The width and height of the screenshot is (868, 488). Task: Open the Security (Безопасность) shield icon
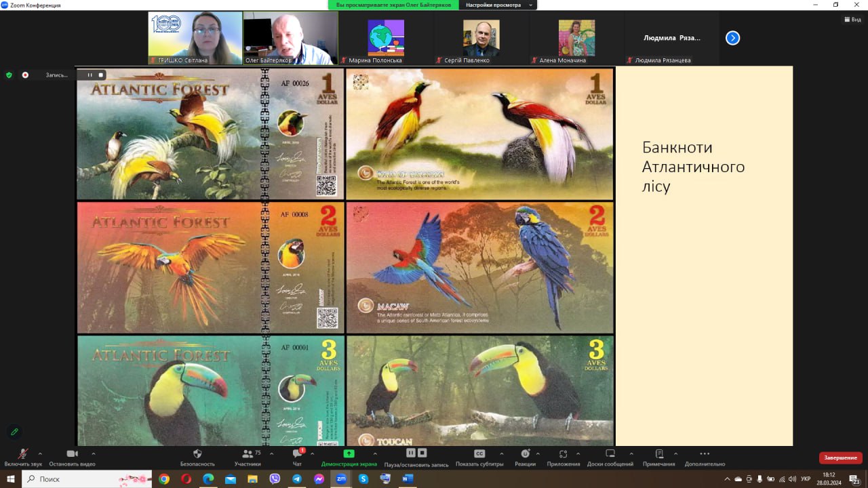(197, 454)
